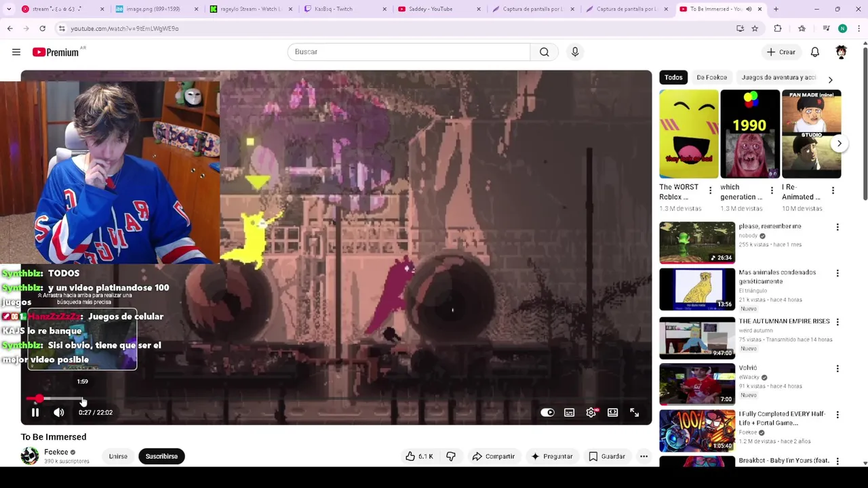
Task: Select Juegos de aventura filter chip
Action: 778,77
